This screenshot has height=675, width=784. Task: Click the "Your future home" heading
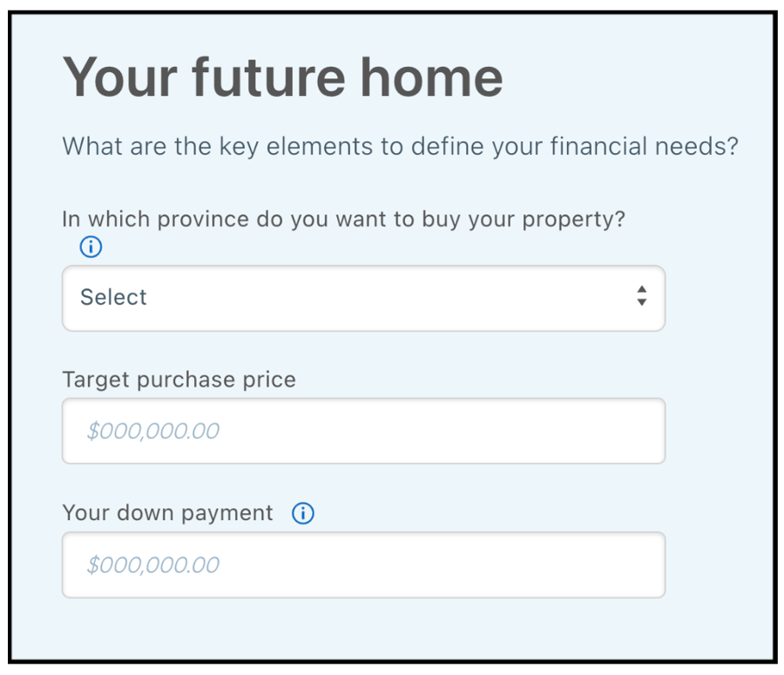[x=282, y=77]
